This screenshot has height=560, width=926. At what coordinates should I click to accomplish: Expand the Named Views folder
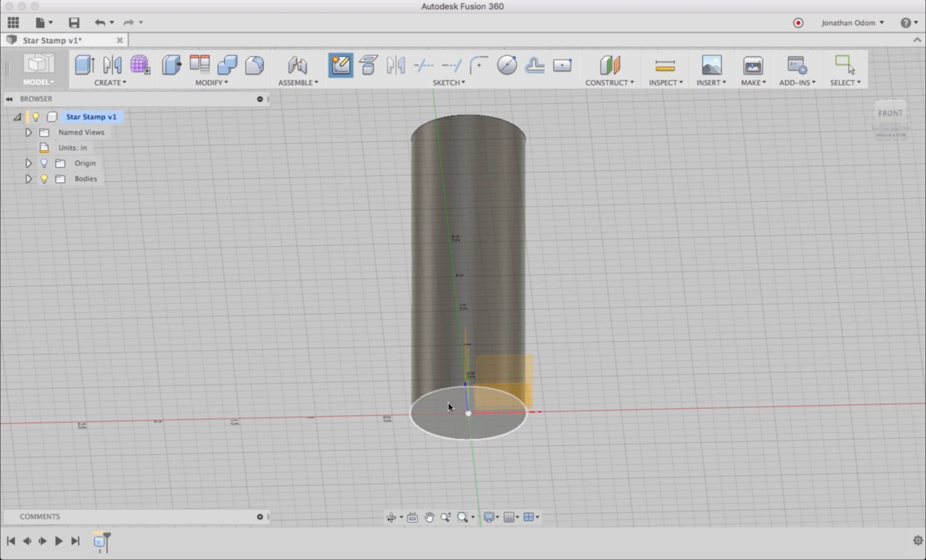pyautogui.click(x=28, y=132)
